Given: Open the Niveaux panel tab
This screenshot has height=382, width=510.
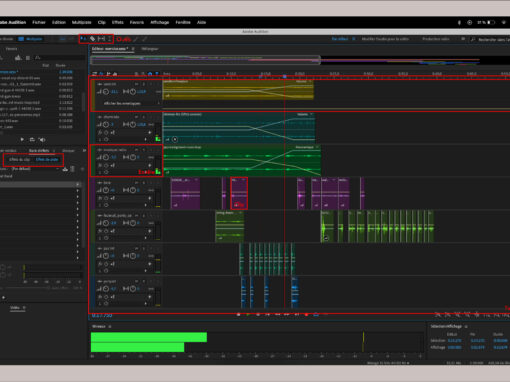Looking at the screenshot, I should (x=99, y=326).
